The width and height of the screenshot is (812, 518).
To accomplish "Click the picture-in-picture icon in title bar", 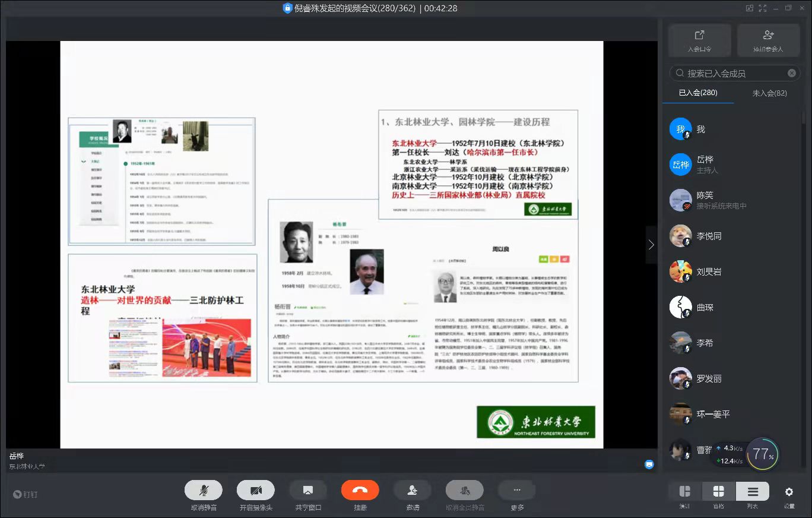I will click(x=750, y=8).
